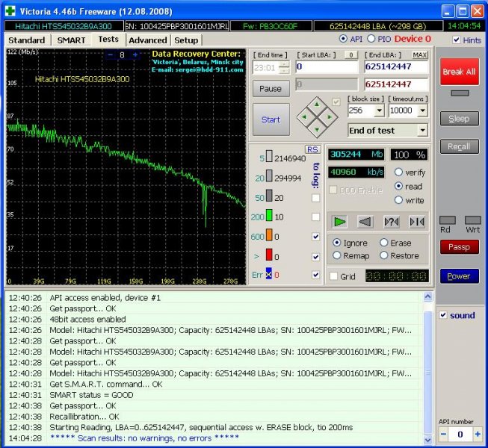Click the red Break All button
This screenshot has height=448, width=488.
point(459,72)
